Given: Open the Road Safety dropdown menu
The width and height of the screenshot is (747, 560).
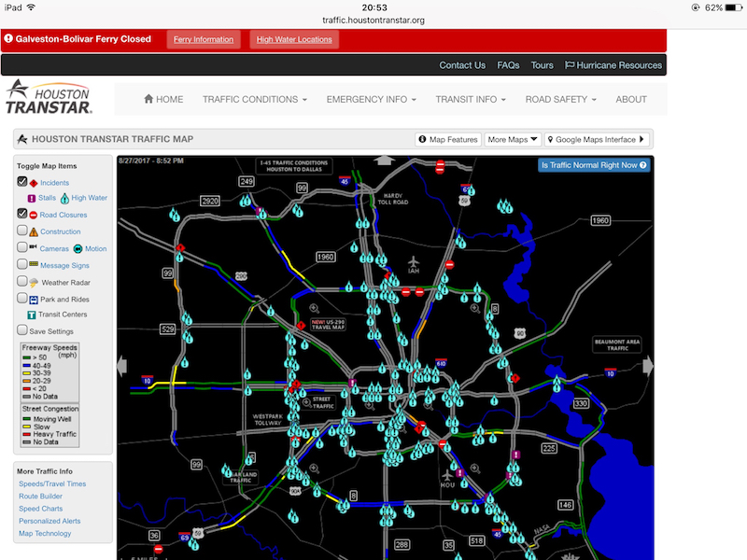Looking at the screenshot, I should [561, 99].
